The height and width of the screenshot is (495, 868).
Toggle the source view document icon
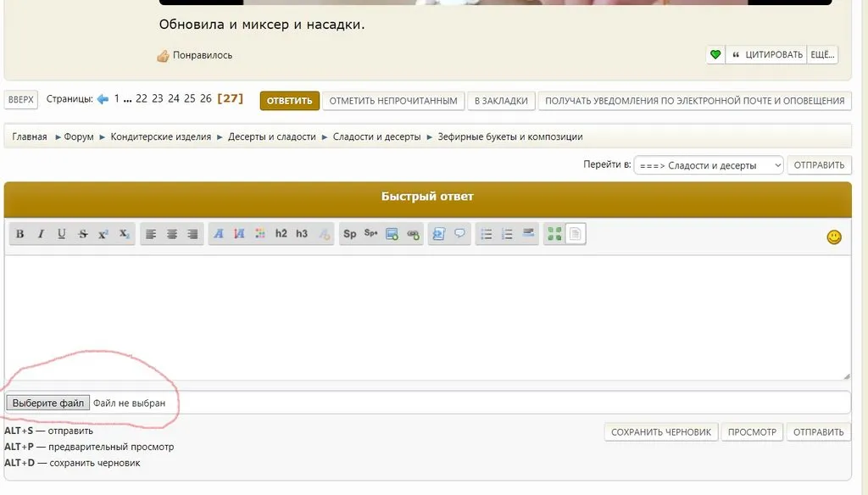(x=576, y=234)
